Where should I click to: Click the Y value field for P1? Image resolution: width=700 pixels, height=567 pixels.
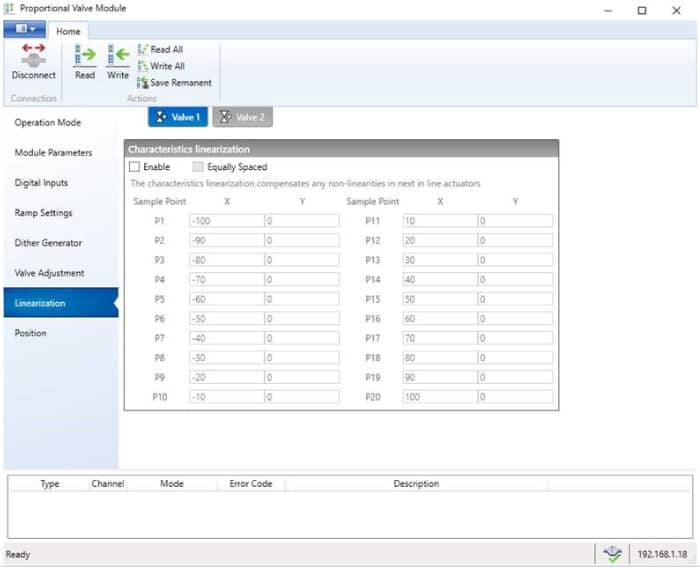coord(301,221)
